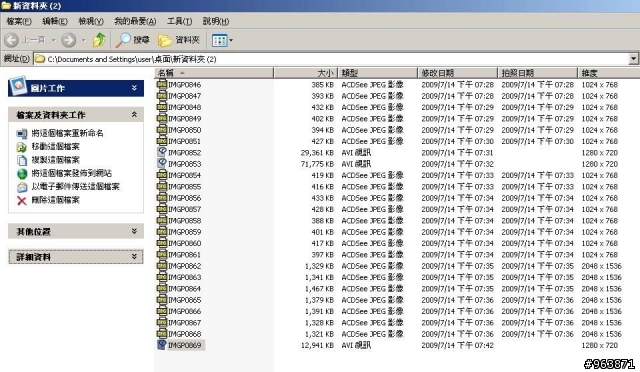This screenshot has width=640, height=372.
Task: Open the 編輯(E) menu
Action: pos(55,21)
